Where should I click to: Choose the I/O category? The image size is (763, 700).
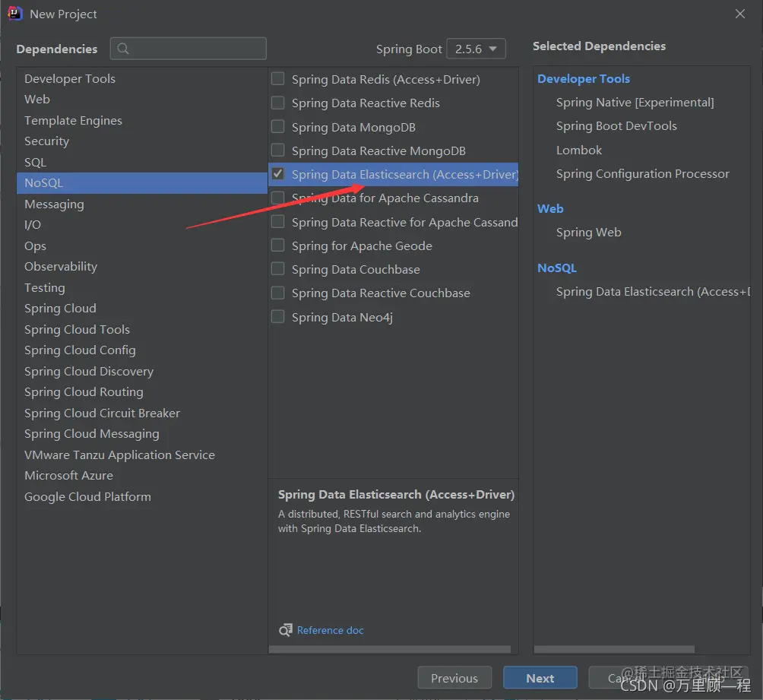141,225
